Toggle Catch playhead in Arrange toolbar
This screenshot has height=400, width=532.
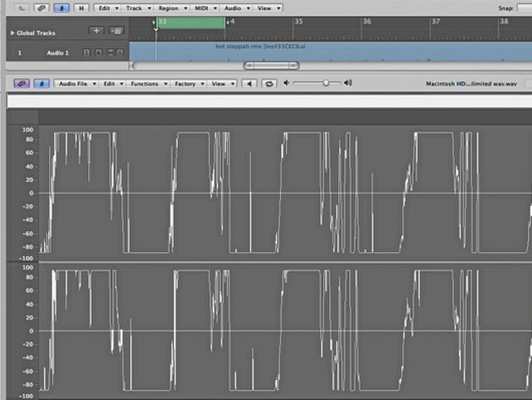coord(62,7)
